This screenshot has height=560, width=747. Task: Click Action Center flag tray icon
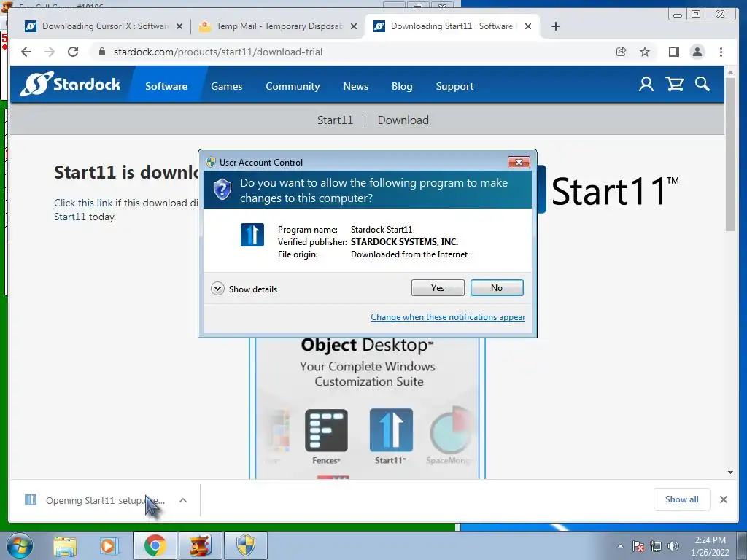coord(638,546)
